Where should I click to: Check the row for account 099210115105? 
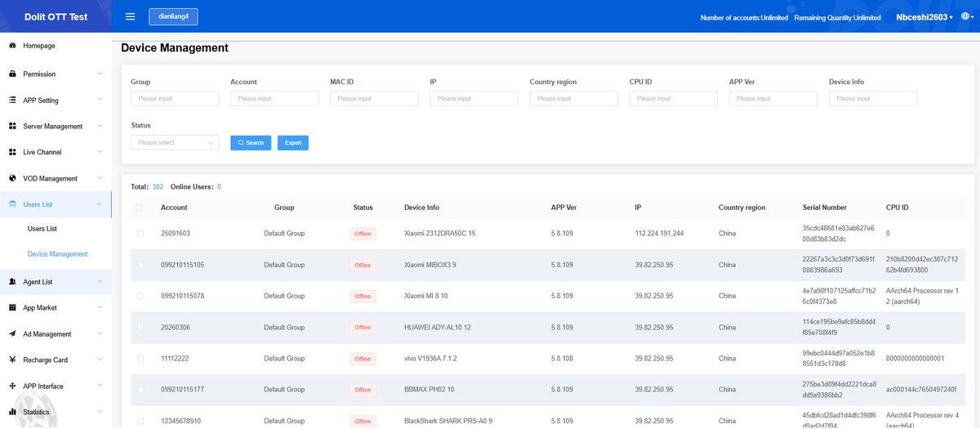point(140,265)
